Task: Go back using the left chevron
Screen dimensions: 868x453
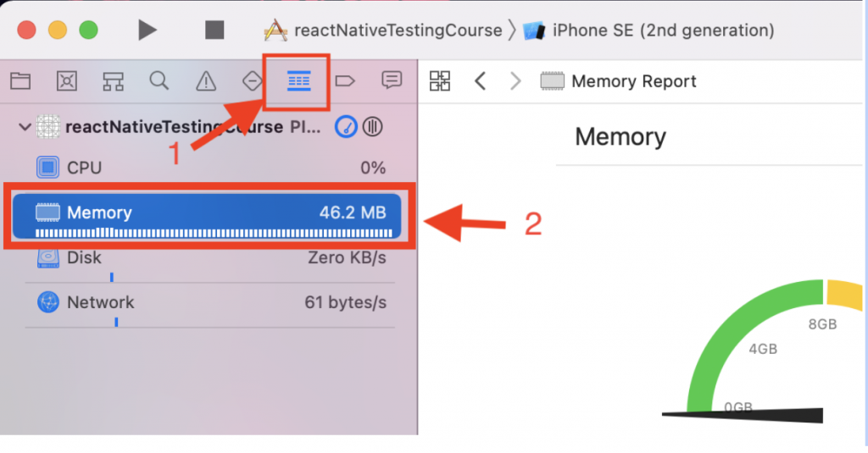Action: coord(480,81)
